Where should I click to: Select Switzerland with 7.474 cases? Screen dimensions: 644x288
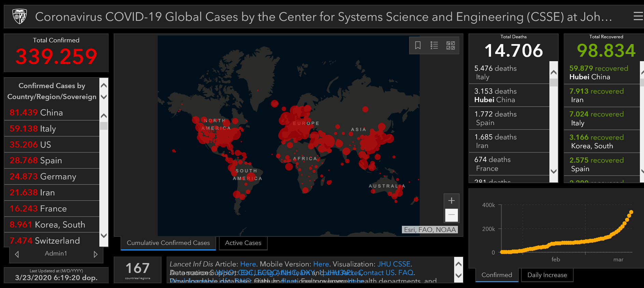pos(52,241)
